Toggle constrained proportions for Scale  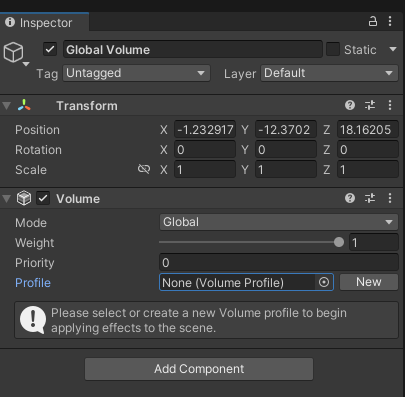coord(144,169)
